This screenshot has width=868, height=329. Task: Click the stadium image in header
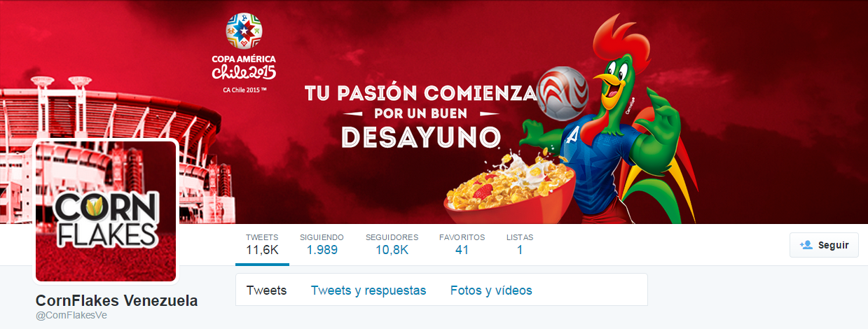point(112,133)
